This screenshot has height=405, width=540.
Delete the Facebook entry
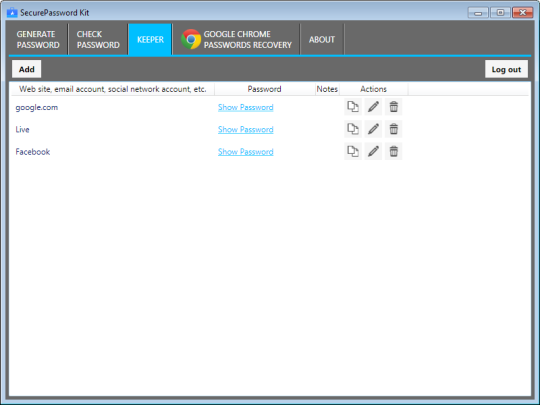click(x=394, y=152)
